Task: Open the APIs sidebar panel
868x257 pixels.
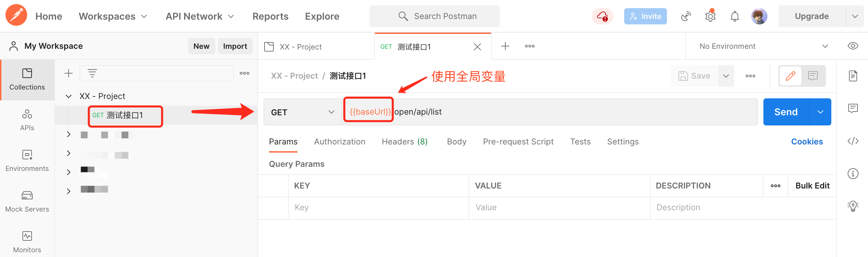Action: coord(27,121)
